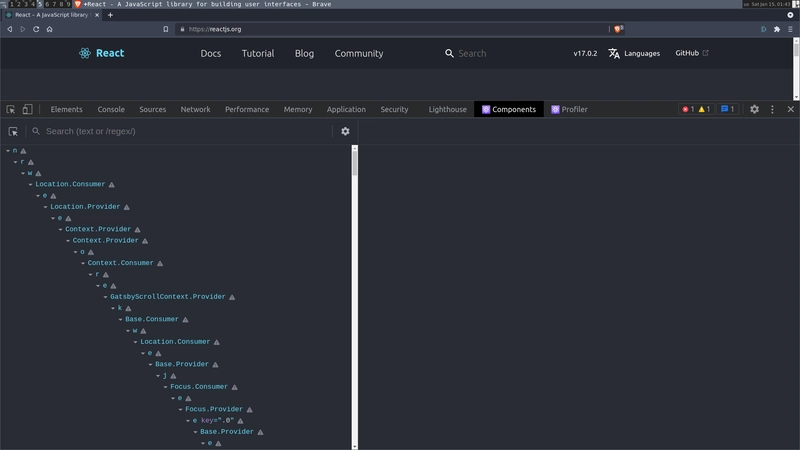The image size is (800, 450).
Task: Open a new browser tab
Action: point(110,15)
